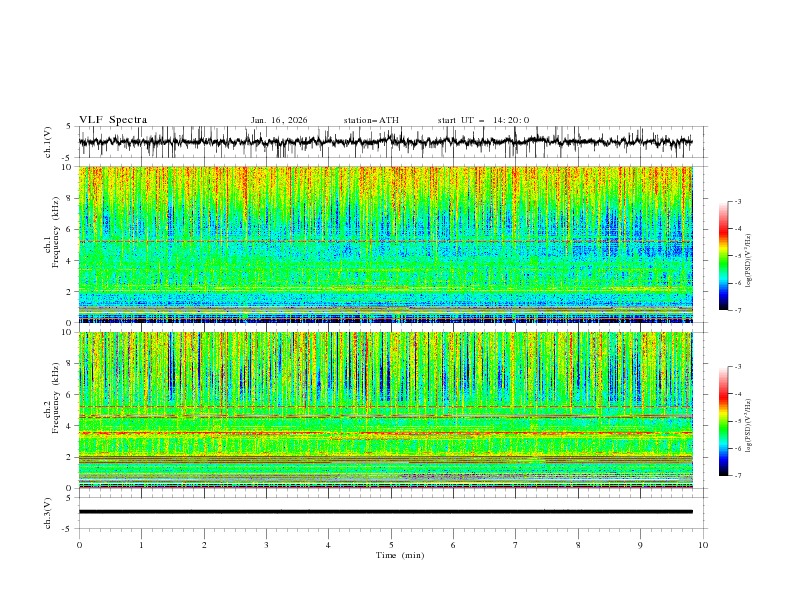Click the 'start UT = 14:20:0' text
This screenshot has height=612, width=792.
click(483, 120)
